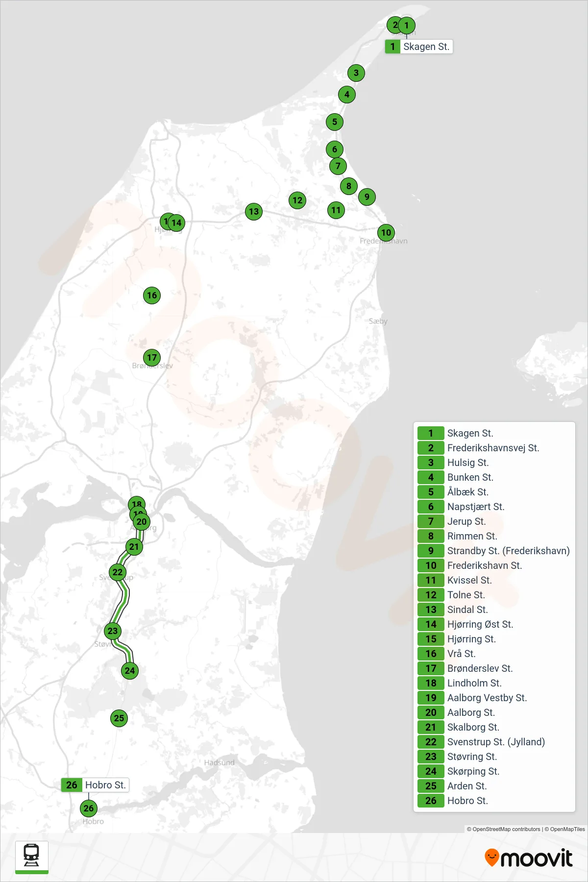Image resolution: width=588 pixels, height=882 pixels.
Task: Select map stop marker 9
Action: 367,197
